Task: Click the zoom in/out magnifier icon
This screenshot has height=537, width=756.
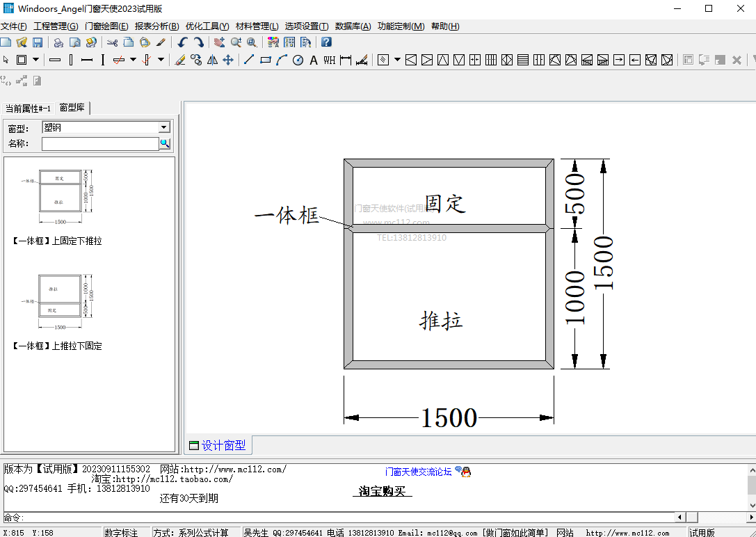Action: pyautogui.click(x=236, y=42)
